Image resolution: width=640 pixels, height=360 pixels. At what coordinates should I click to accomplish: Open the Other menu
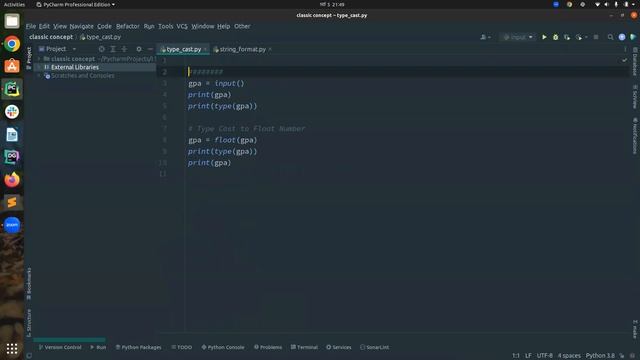pos(242,26)
